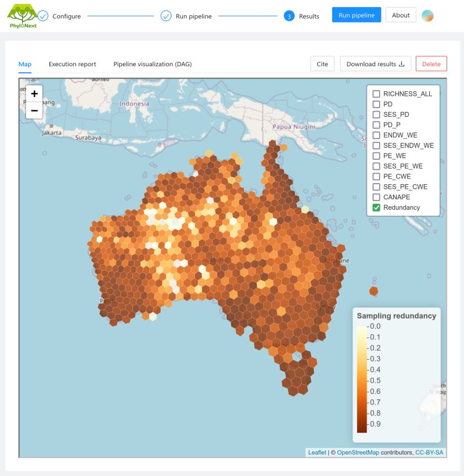Open the Leaflet attribution link

point(317,452)
